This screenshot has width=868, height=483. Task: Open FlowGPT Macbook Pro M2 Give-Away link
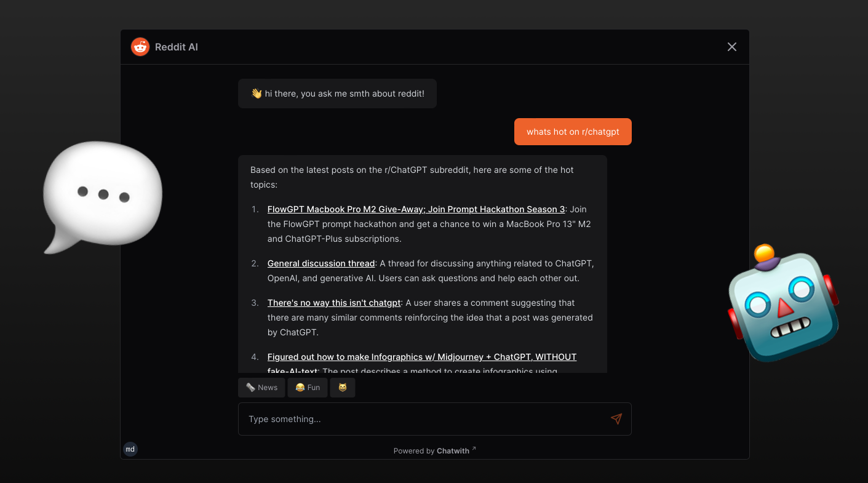(416, 209)
